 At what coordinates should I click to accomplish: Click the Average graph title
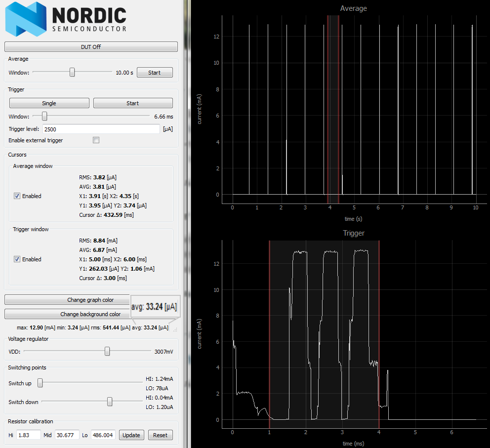point(354,8)
